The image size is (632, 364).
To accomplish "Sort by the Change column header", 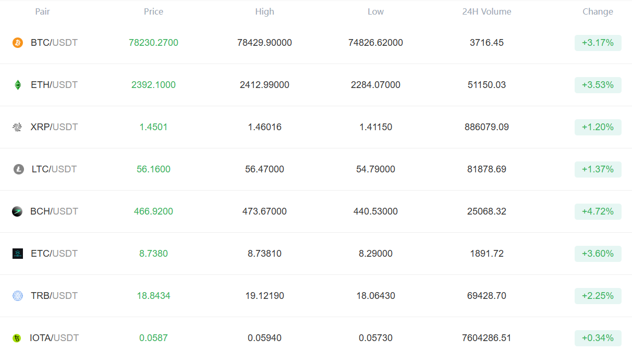I will click(598, 11).
